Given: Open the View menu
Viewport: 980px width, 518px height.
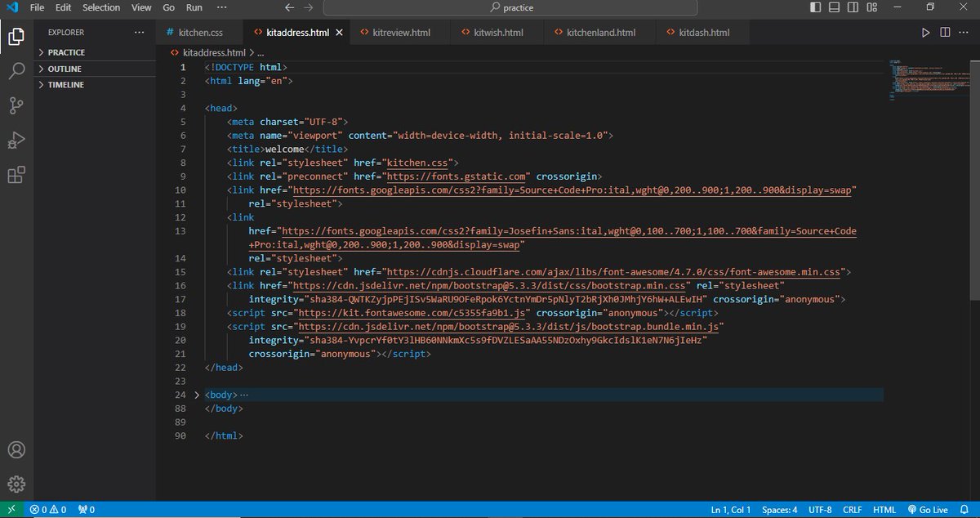Looking at the screenshot, I should (141, 7).
